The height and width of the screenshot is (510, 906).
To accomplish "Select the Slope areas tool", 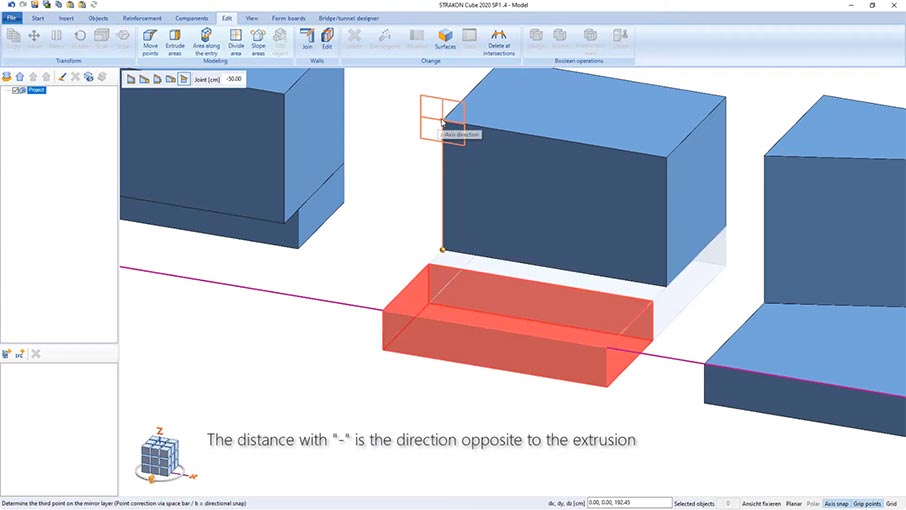I will point(258,42).
